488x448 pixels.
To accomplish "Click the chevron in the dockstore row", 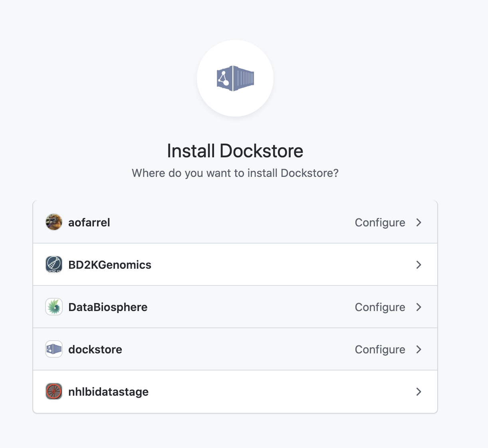I will 419,349.
